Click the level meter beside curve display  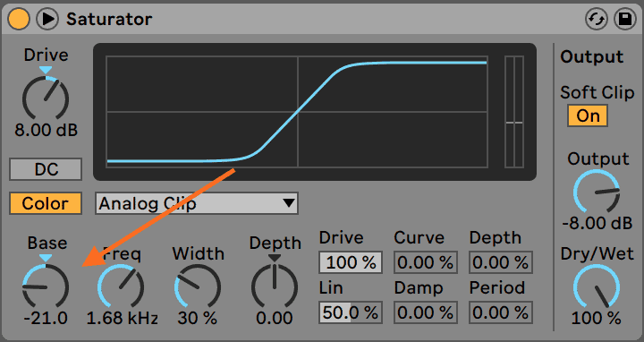coord(514,111)
